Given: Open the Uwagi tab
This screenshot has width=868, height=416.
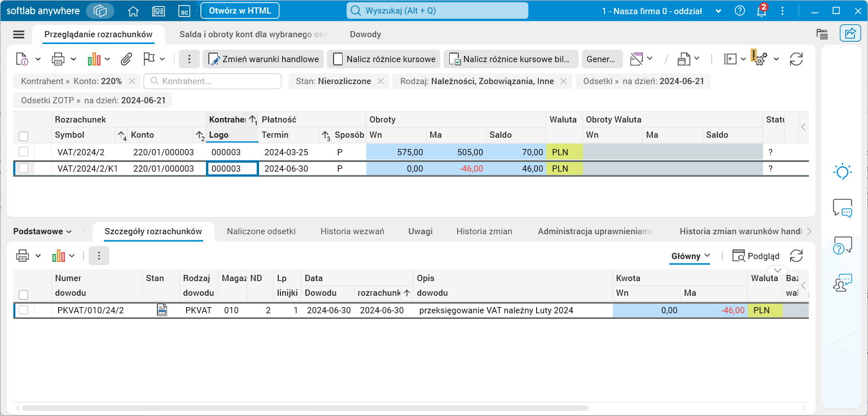Looking at the screenshot, I should click(x=420, y=231).
